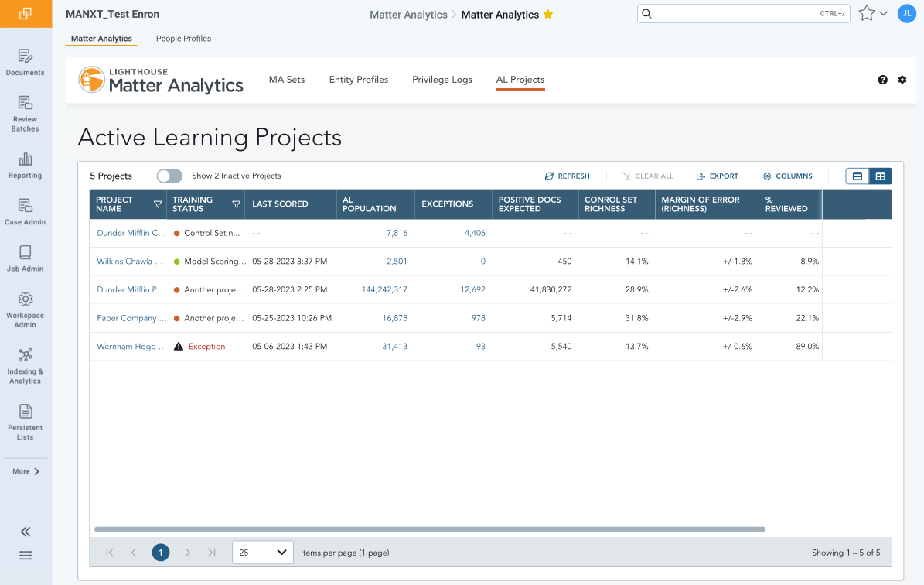Click the Refresh button

pos(567,176)
